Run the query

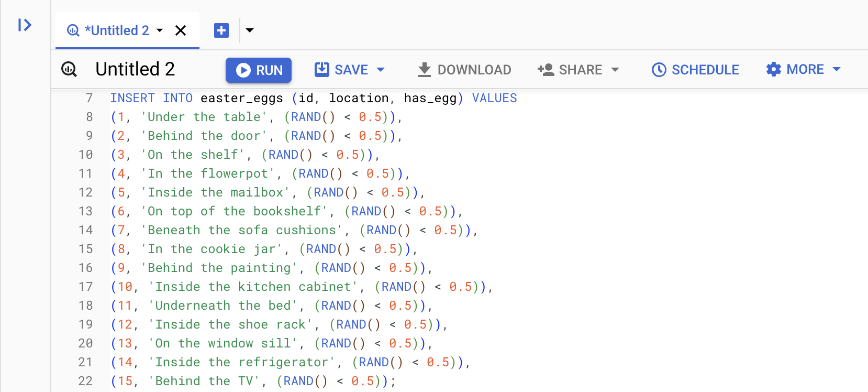[259, 70]
